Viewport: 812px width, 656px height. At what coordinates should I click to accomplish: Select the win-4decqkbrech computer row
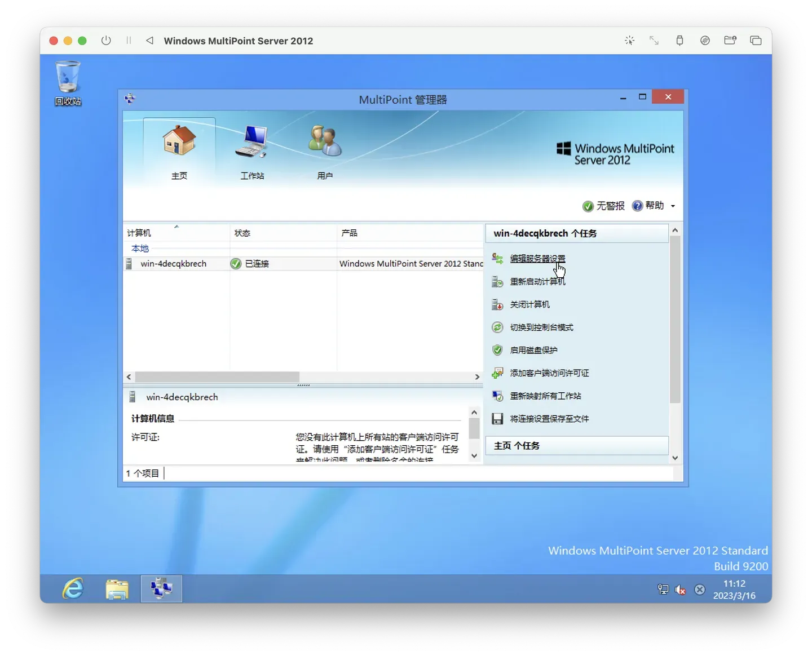click(x=303, y=264)
